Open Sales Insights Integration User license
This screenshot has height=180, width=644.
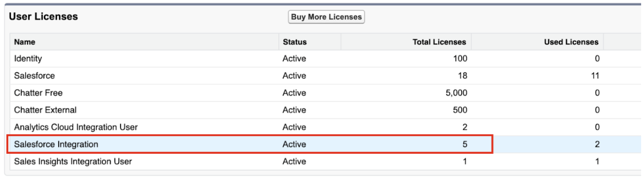[73, 161]
